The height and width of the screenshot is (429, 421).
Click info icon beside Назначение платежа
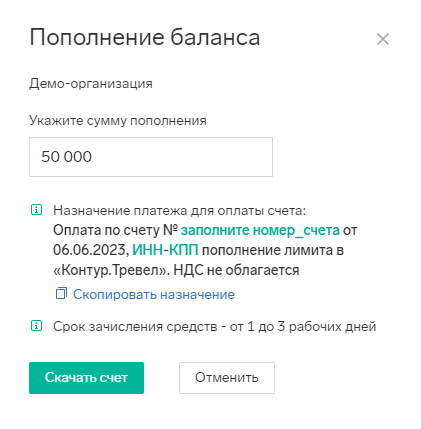point(36,210)
